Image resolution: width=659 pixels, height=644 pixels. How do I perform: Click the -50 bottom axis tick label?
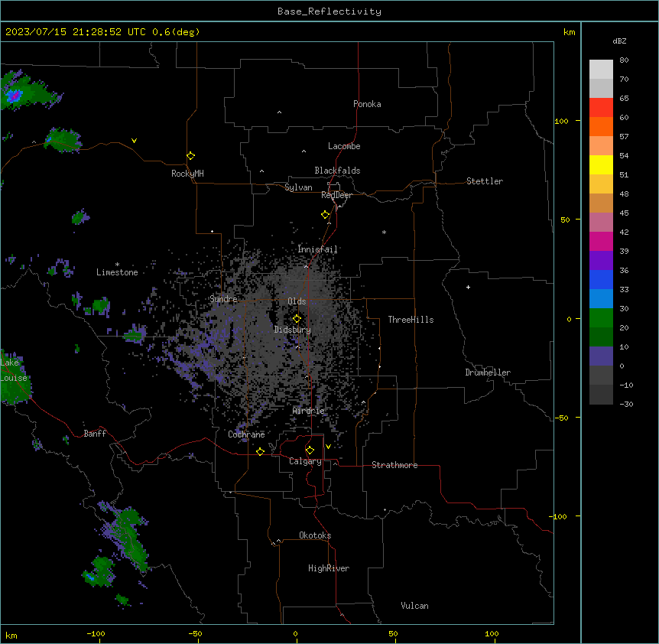coord(195,633)
